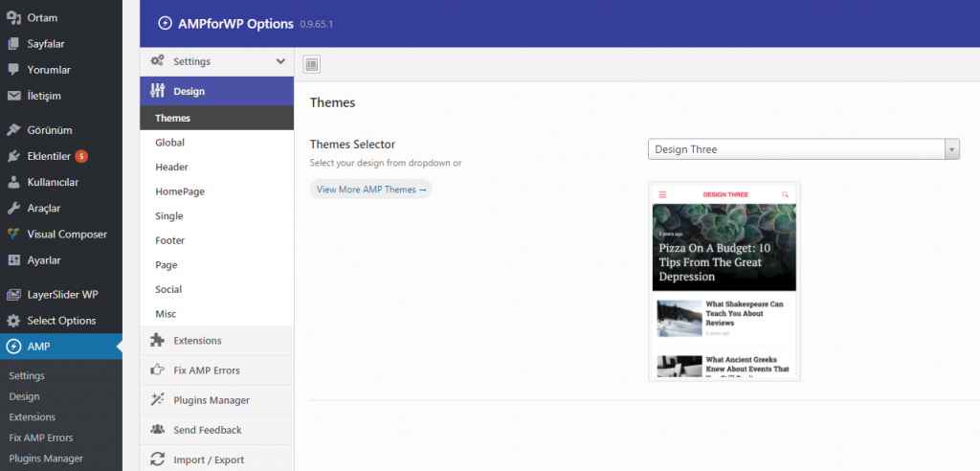Open the Ortam menu item
980x471 pixels.
click(61, 17)
